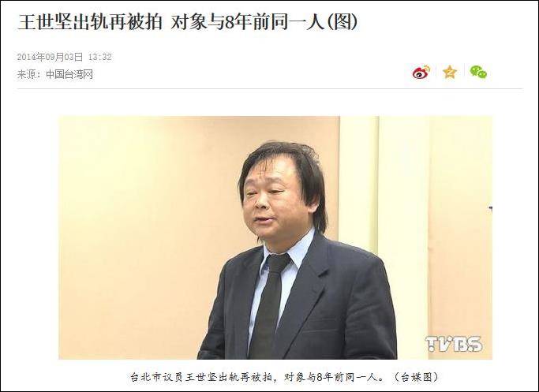539x392 pixels.
Task: Click the TVBS watermark logo in photo
Action: (454, 344)
